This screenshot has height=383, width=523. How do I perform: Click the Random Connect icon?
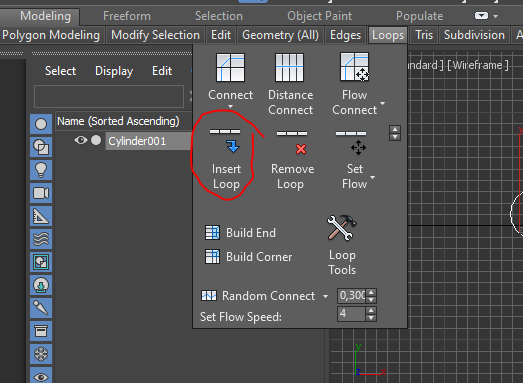209,296
